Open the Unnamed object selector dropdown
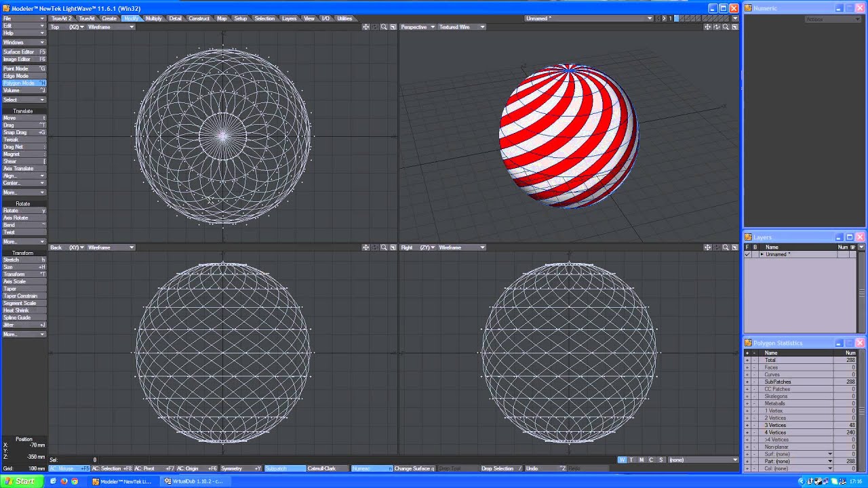 point(589,18)
